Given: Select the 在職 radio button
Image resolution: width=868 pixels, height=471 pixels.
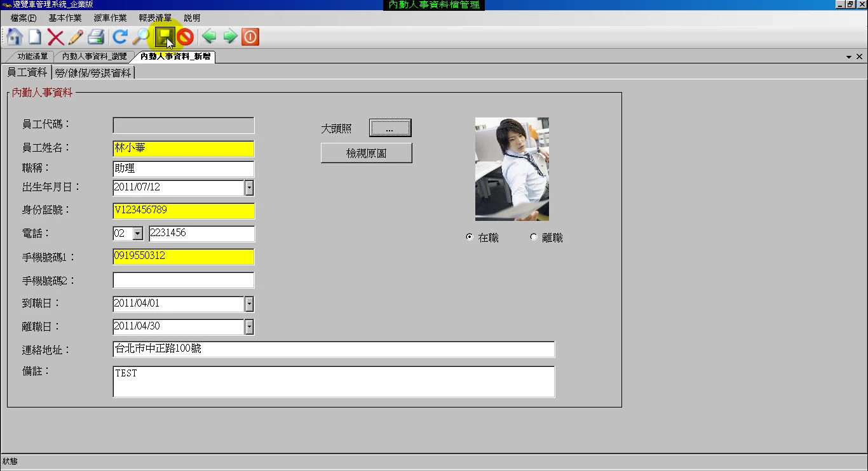Looking at the screenshot, I should tap(470, 237).
